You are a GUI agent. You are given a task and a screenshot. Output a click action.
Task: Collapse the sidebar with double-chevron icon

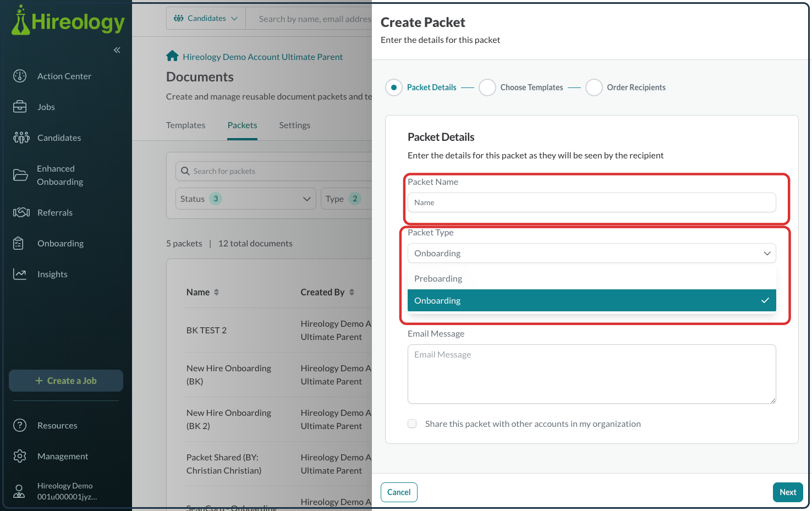click(117, 50)
